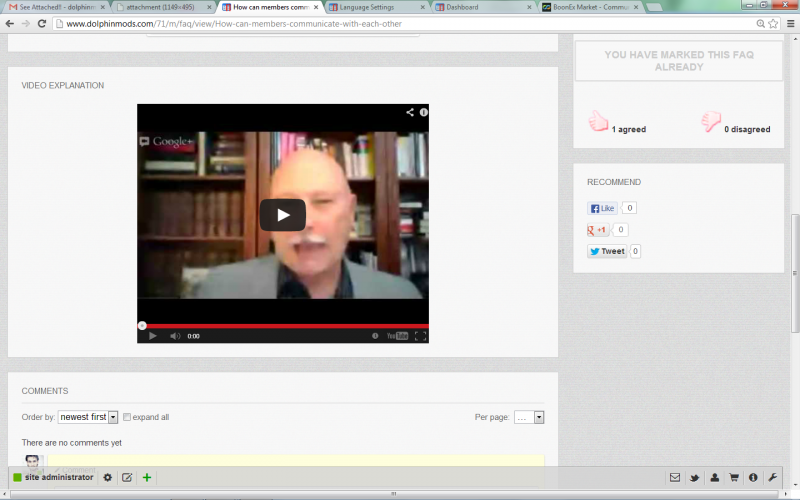Viewport: 800px width, 500px height.
Task: Click the Facebook Like button
Action: pos(602,208)
